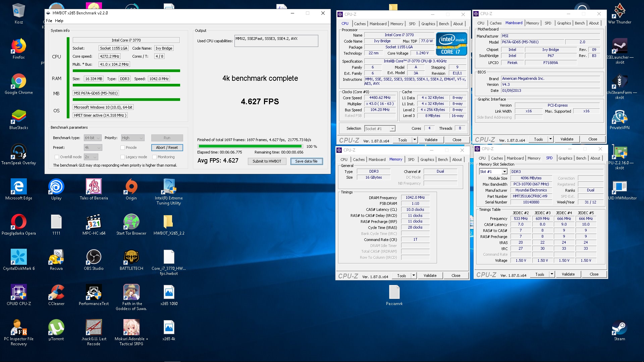
Task: Click Submit to HWBOT button
Action: tap(267, 162)
